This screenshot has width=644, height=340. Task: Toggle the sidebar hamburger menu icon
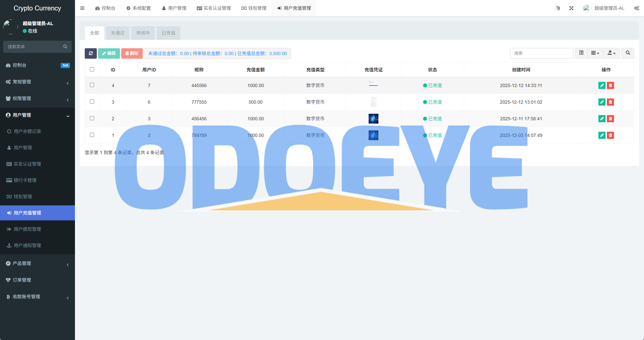coord(82,8)
